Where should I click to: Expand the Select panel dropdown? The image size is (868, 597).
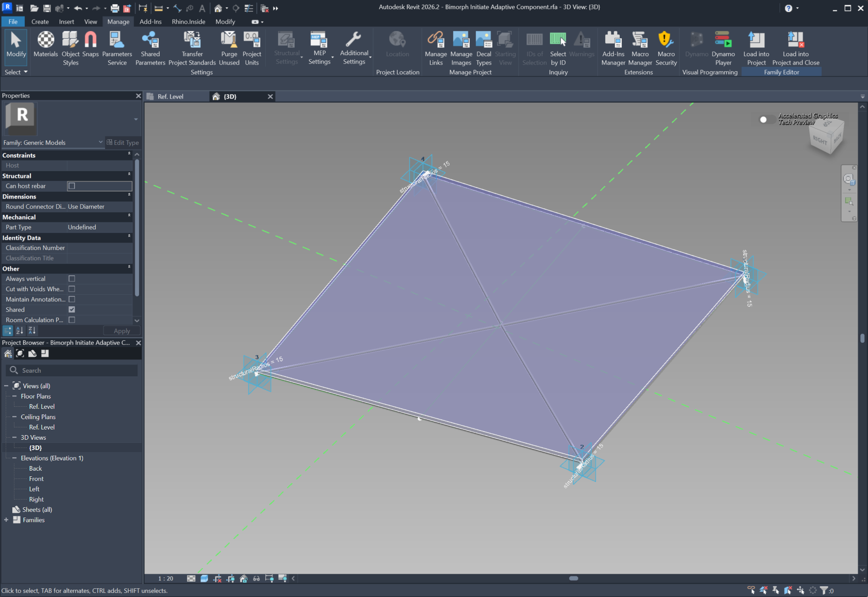coord(16,72)
